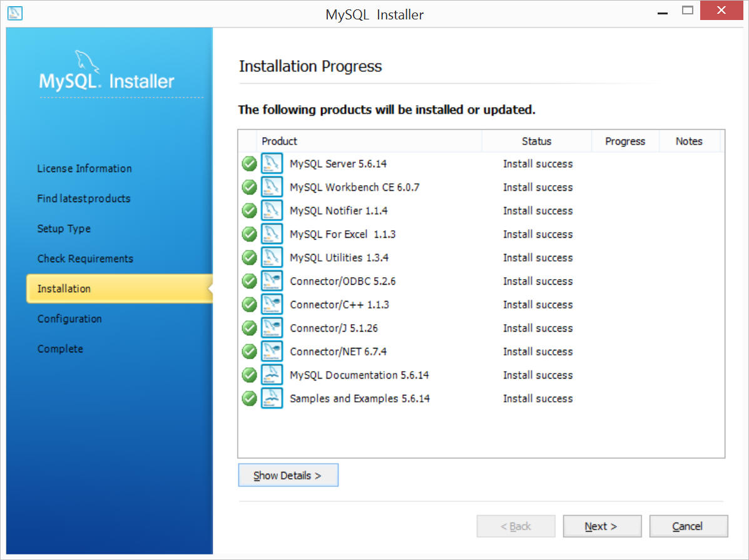Jump to the Complete step
749x560 pixels.
(x=60, y=349)
